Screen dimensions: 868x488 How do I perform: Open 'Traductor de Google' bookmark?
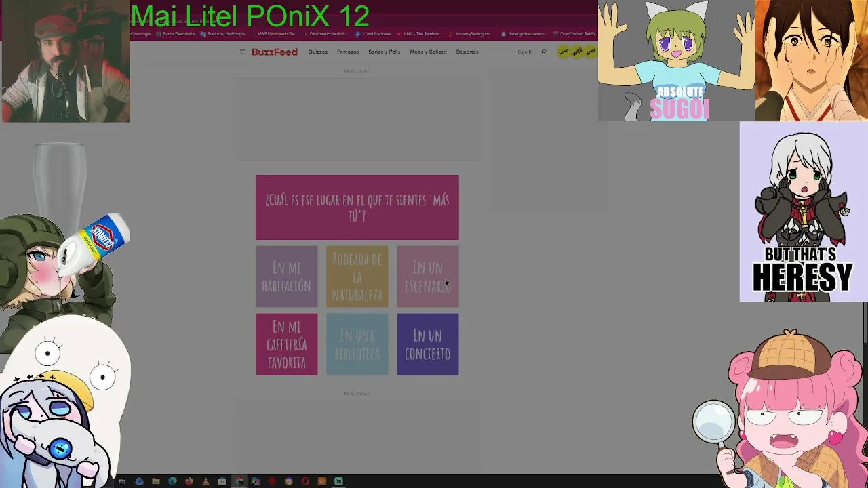[x=223, y=33]
